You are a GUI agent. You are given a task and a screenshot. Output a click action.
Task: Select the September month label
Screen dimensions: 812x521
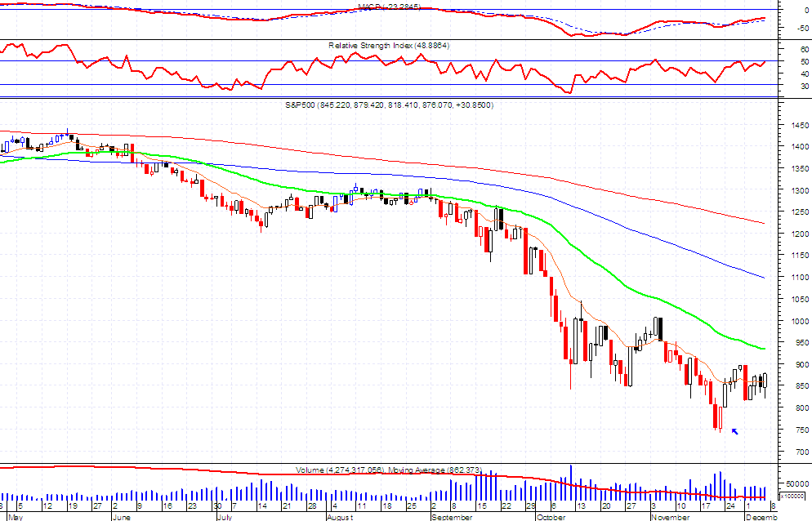coord(452,518)
